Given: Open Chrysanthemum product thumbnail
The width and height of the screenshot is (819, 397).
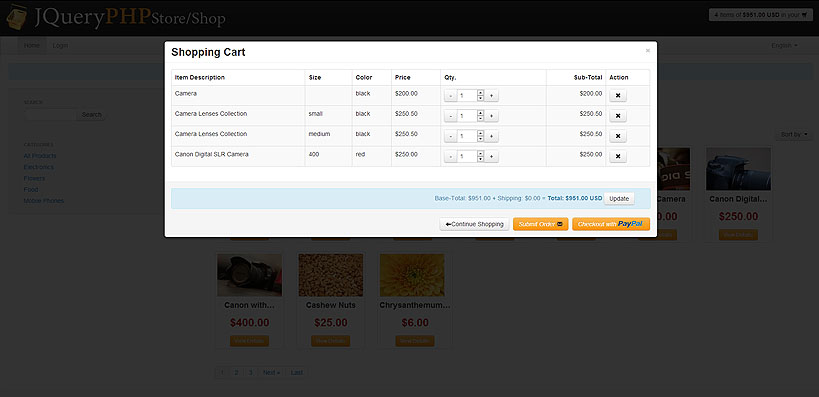Looking at the screenshot, I should pyautogui.click(x=413, y=275).
